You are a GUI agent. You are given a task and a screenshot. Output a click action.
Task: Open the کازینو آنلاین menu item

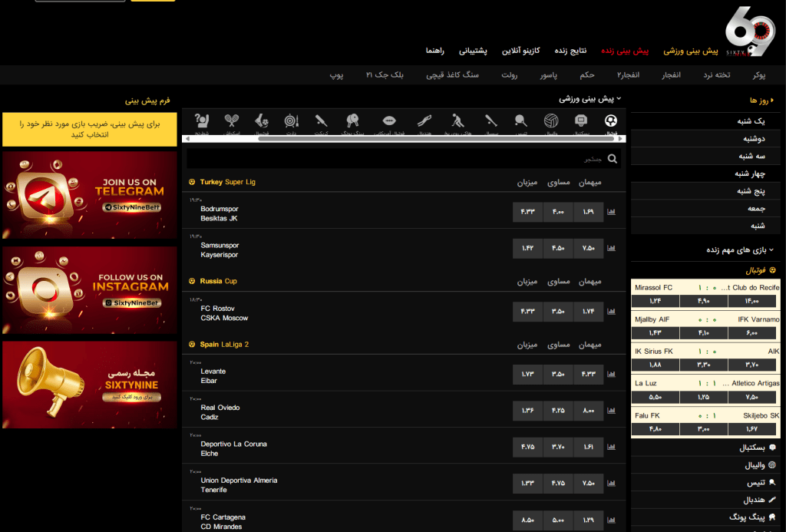[x=521, y=51]
